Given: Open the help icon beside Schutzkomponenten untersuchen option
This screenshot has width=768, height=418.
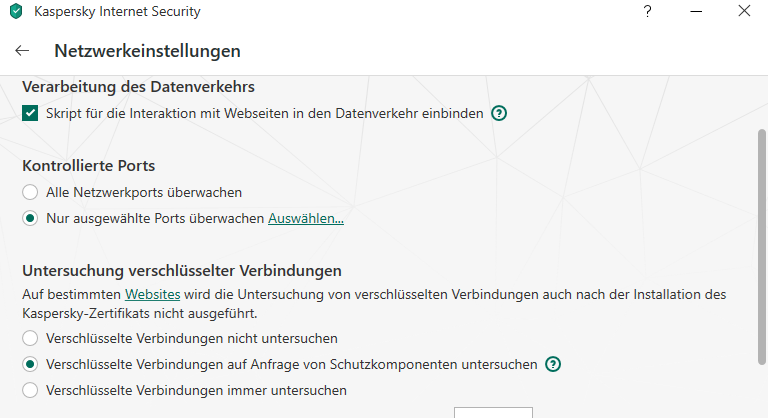Looking at the screenshot, I should (553, 365).
